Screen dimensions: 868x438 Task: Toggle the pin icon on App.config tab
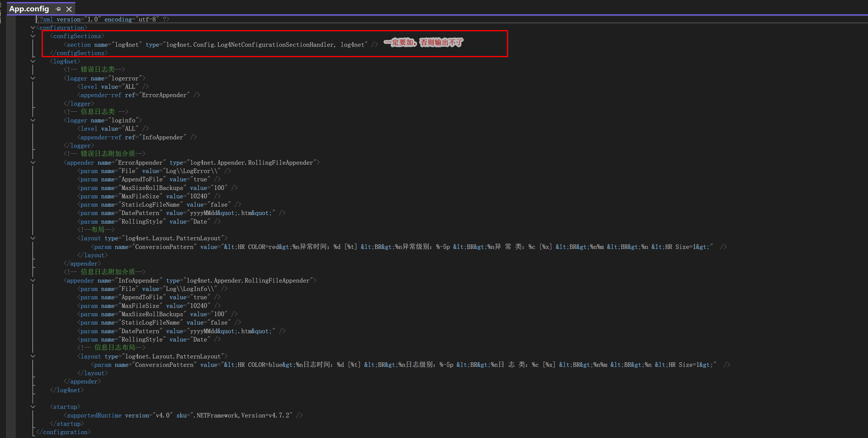pos(58,9)
